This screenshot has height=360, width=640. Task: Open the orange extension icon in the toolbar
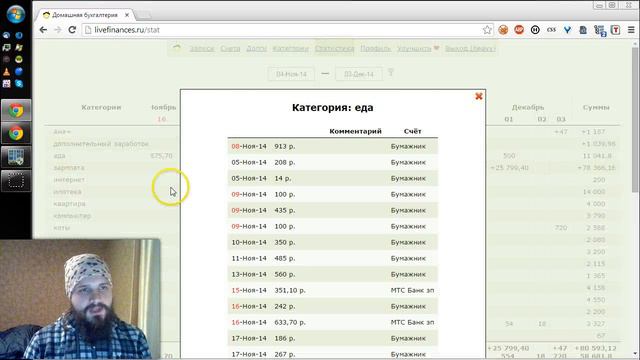pyautogui.click(x=503, y=30)
